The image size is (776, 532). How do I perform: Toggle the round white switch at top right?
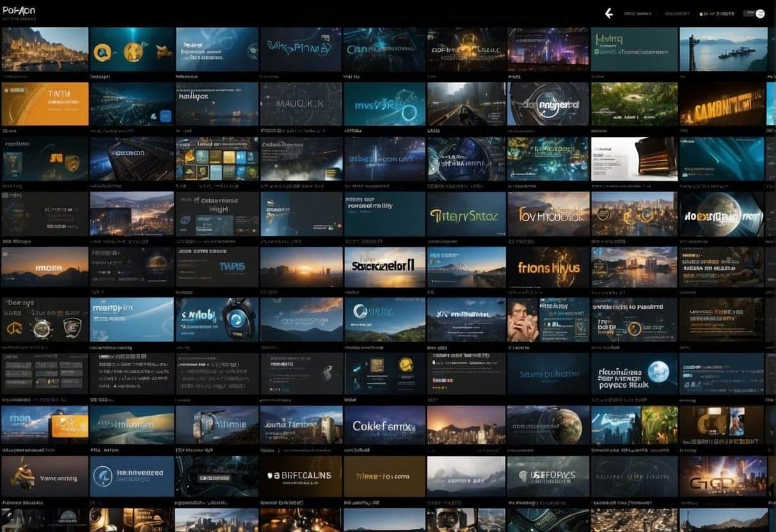[x=760, y=13]
